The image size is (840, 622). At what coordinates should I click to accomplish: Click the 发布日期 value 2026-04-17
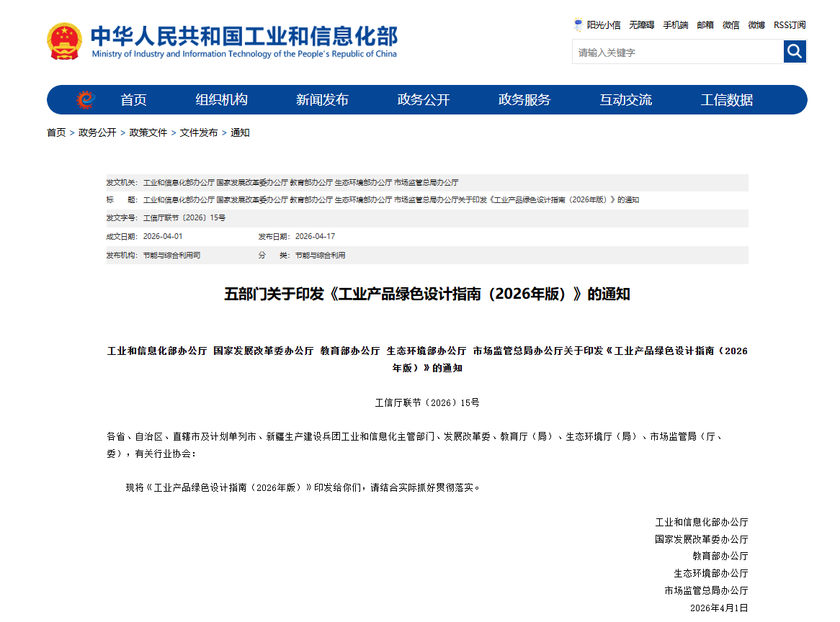[x=315, y=236]
